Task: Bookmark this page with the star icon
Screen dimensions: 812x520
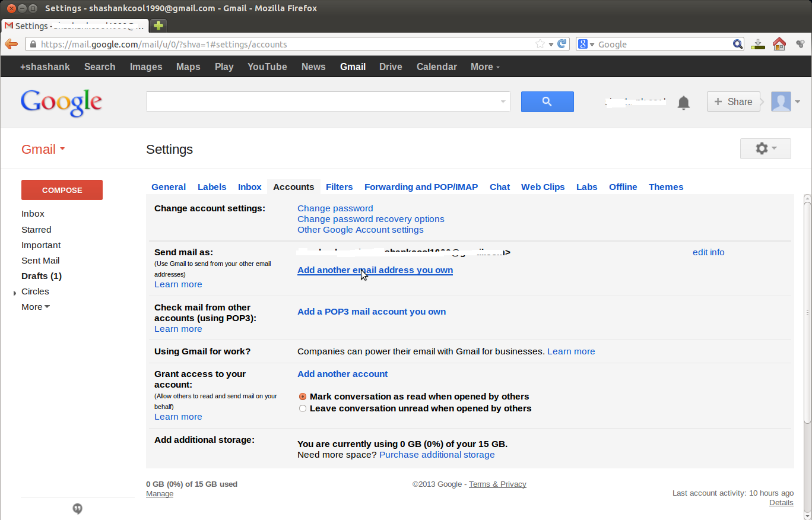Action: (x=540, y=44)
